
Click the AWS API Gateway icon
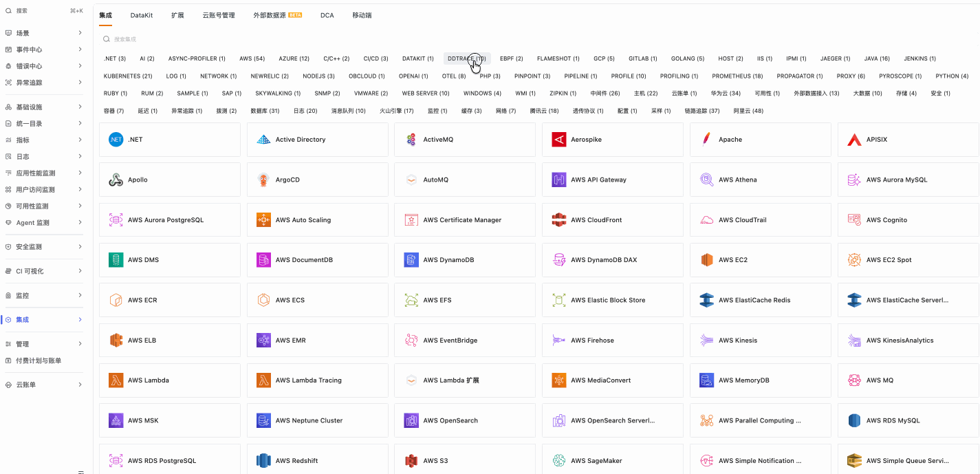pyautogui.click(x=559, y=180)
